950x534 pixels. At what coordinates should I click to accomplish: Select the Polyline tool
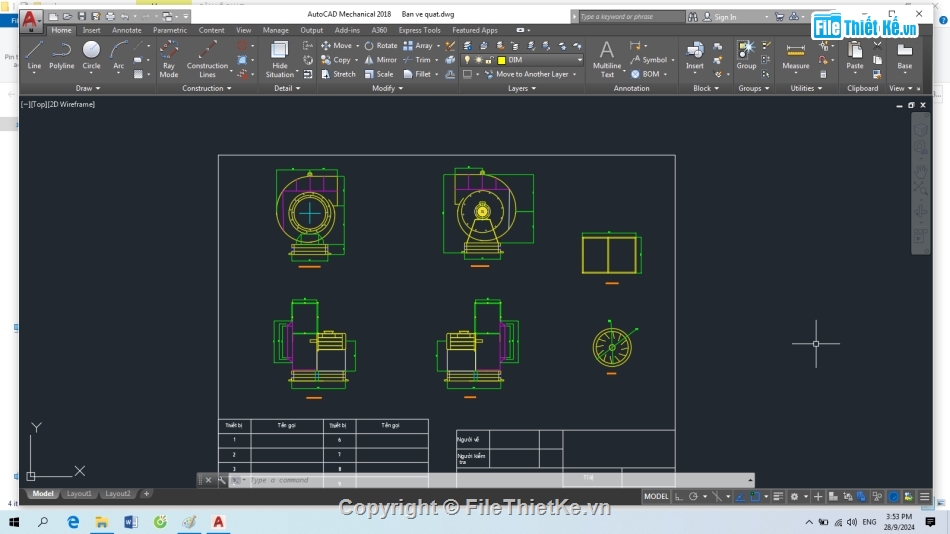(x=61, y=55)
